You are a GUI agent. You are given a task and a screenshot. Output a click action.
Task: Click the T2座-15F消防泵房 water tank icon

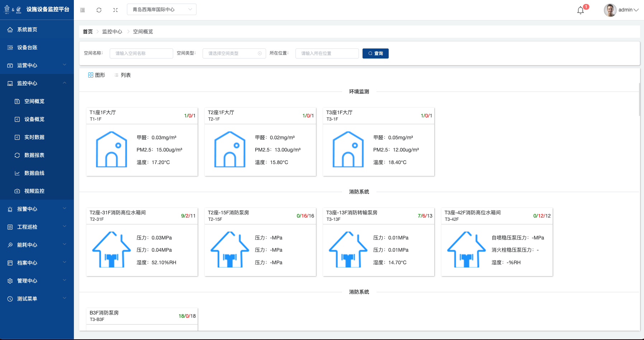coord(230,250)
